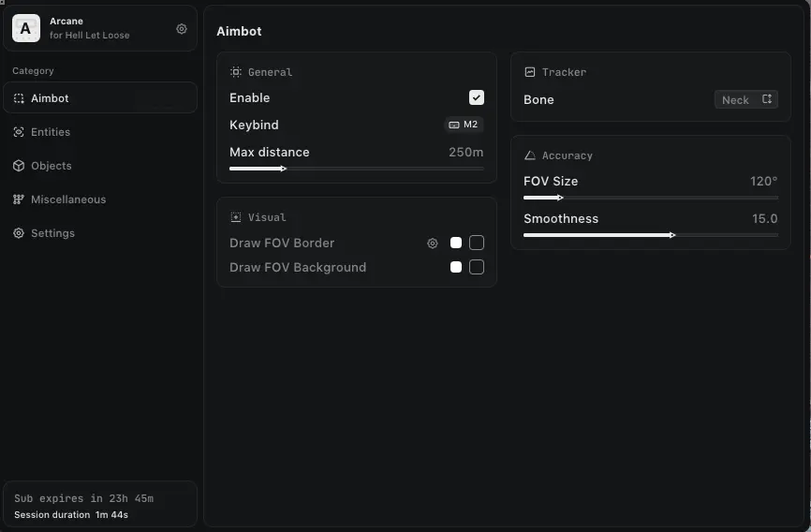Click the FOV Size slider handle
This screenshot has height=532, width=811.
point(560,198)
